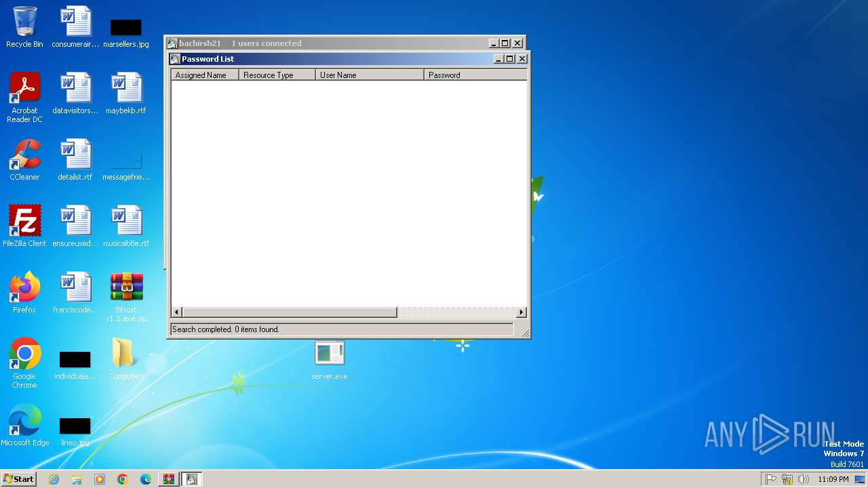Close the Password List window
868x488 pixels.
(x=522, y=59)
